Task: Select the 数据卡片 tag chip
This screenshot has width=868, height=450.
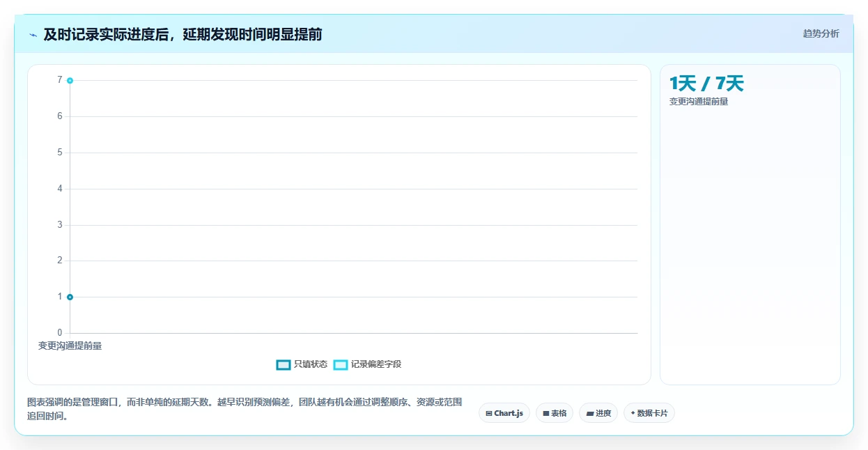Action: [649, 413]
